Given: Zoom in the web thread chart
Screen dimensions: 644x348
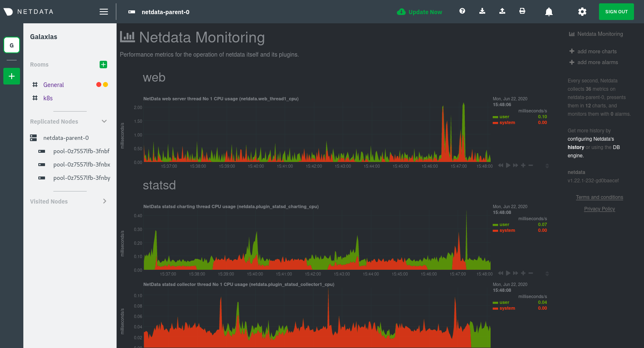Looking at the screenshot, I should pyautogui.click(x=523, y=165).
